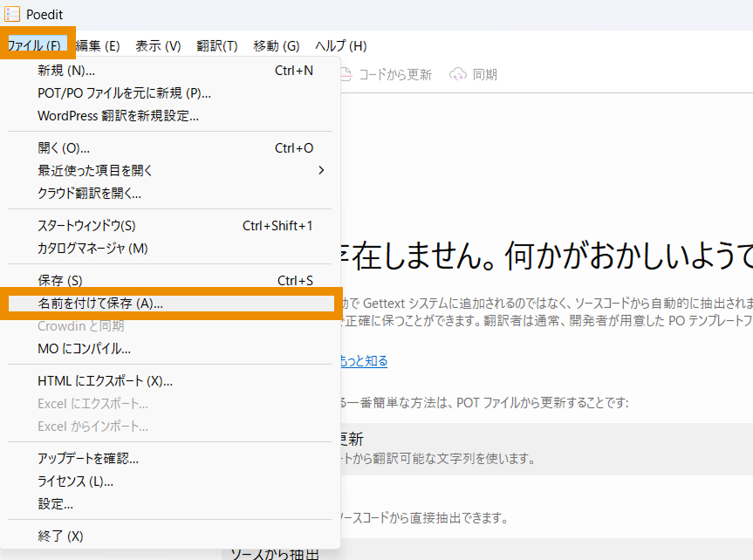
Task: Choose POT/PO ファイルを元に新規 (P)...
Action: 124,93
